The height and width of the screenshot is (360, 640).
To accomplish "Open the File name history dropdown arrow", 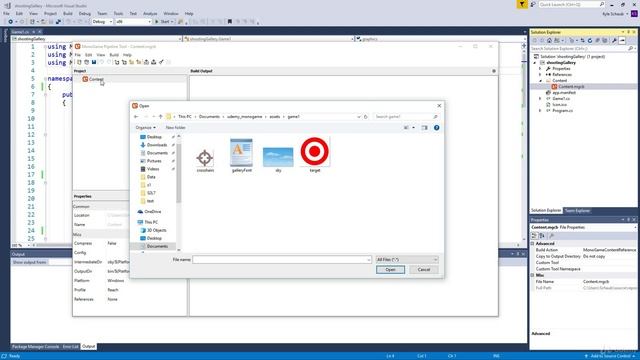I will pyautogui.click(x=369, y=260).
